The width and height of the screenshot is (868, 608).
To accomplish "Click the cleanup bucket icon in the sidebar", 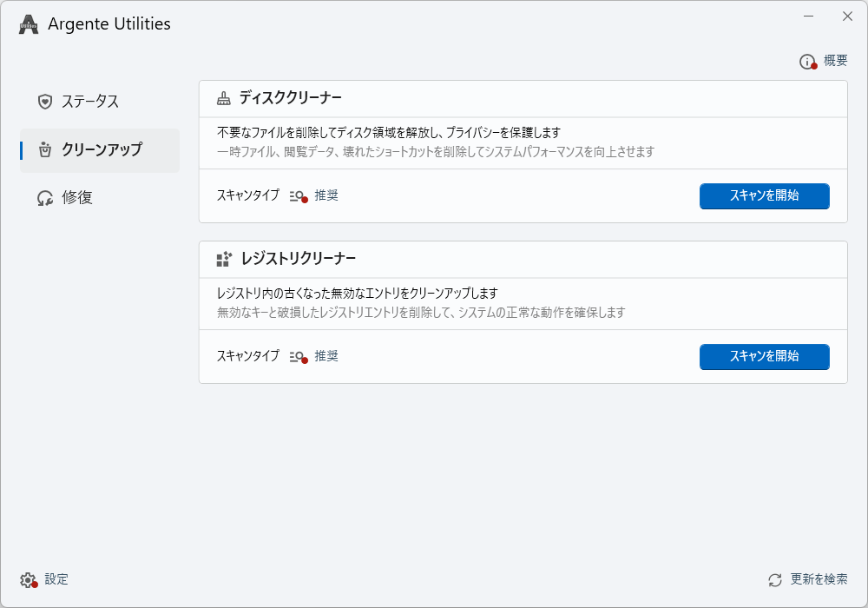I will click(x=45, y=150).
